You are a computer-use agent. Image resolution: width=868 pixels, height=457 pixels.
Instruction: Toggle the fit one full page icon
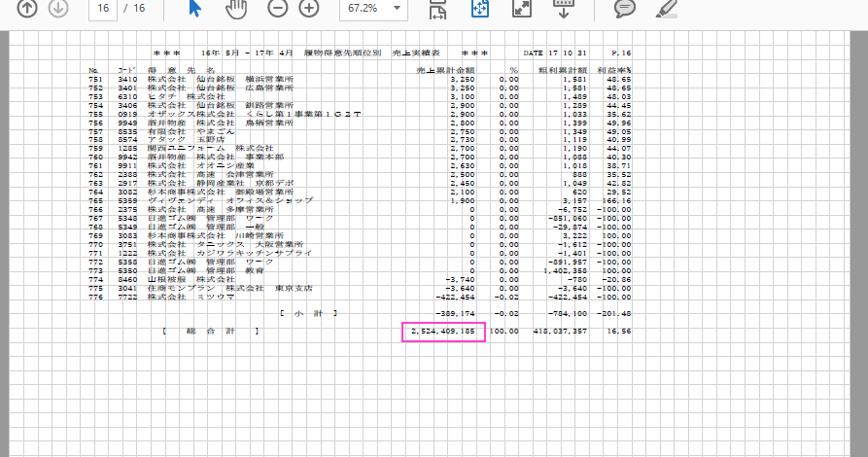(480, 8)
